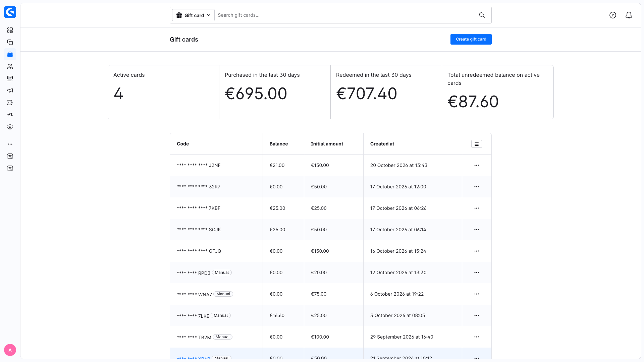Open the Settings gear in the sidebar
644x362 pixels.
point(10,127)
